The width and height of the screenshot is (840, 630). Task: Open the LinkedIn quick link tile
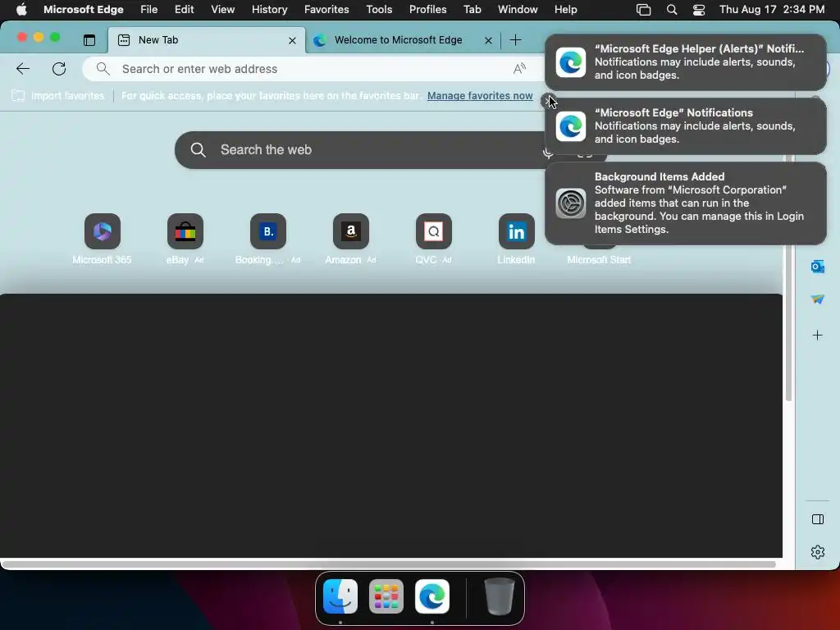(517, 231)
